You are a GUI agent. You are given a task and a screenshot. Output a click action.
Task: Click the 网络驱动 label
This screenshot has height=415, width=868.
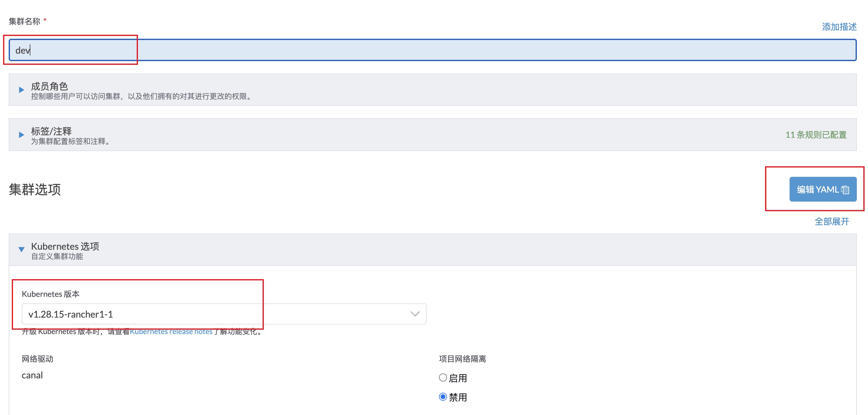[x=38, y=359]
